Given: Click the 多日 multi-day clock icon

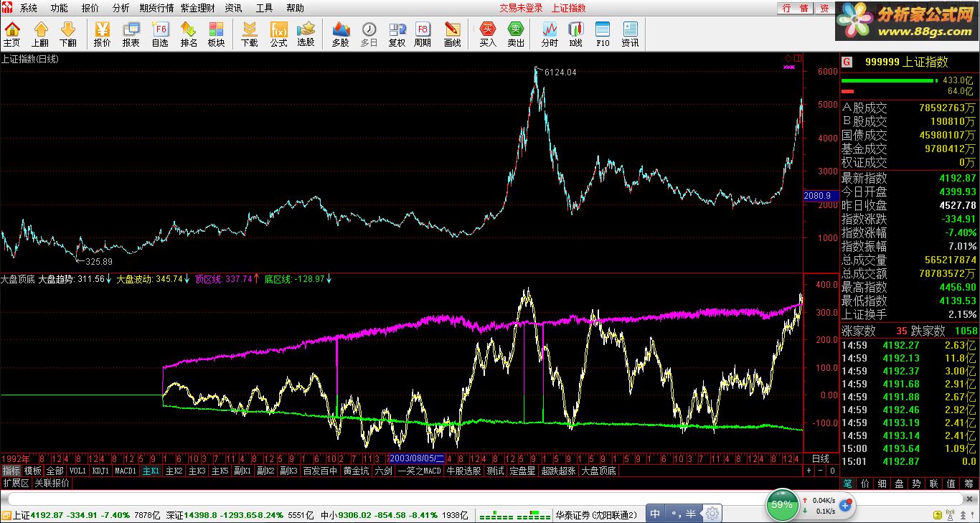Looking at the screenshot, I should (x=369, y=34).
